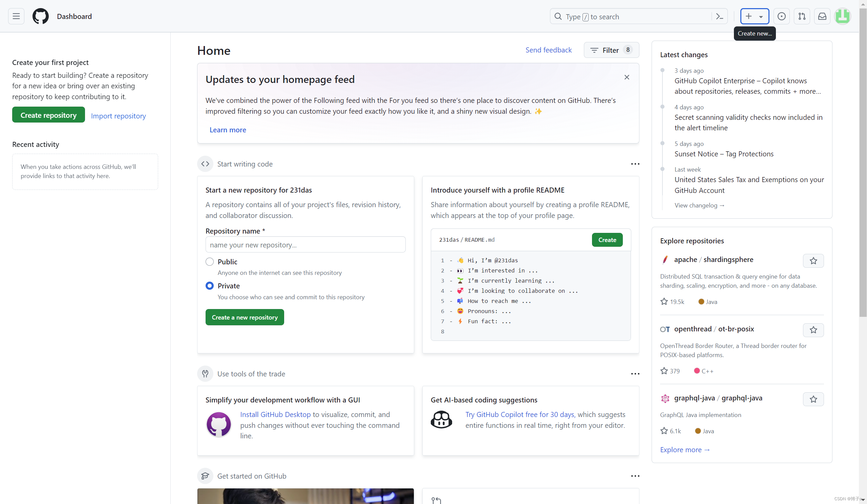
Task: Focus the Repository name input field
Action: (305, 245)
